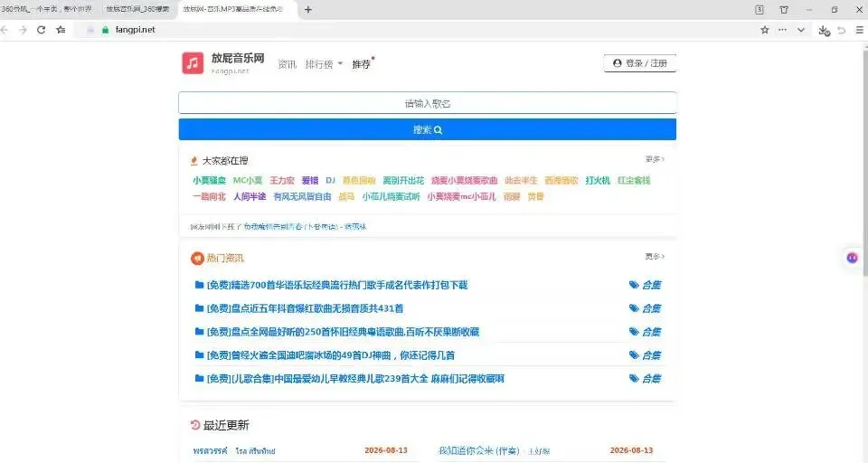This screenshot has height=463, width=868.
Task: Open the browser hamburger menu
Action: [860, 30]
